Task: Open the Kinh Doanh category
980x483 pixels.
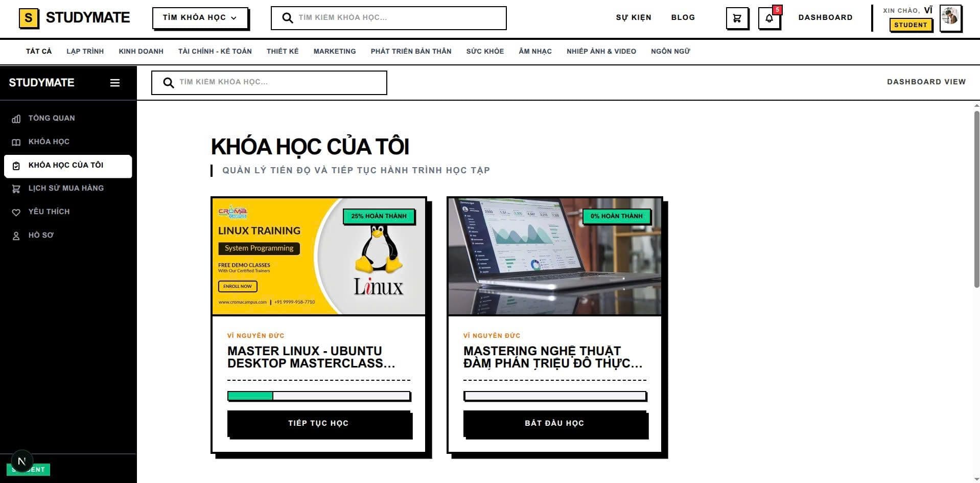Action: click(x=141, y=51)
